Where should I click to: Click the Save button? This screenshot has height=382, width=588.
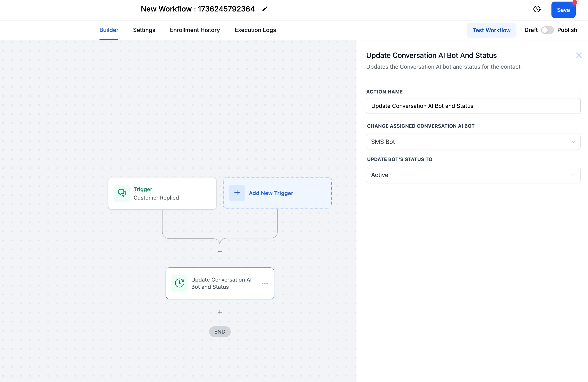click(563, 10)
